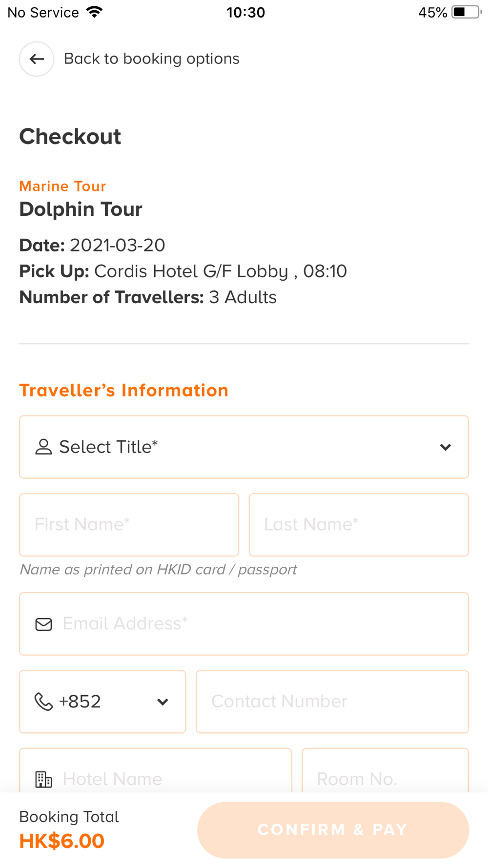488x868 pixels.
Task: Focus the Last Name field
Action: click(359, 524)
